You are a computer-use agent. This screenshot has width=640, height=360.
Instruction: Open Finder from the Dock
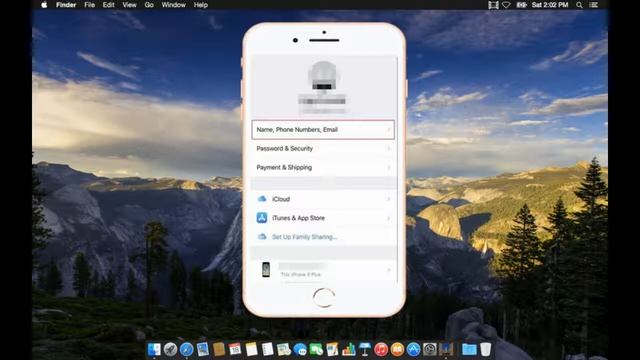(154, 349)
